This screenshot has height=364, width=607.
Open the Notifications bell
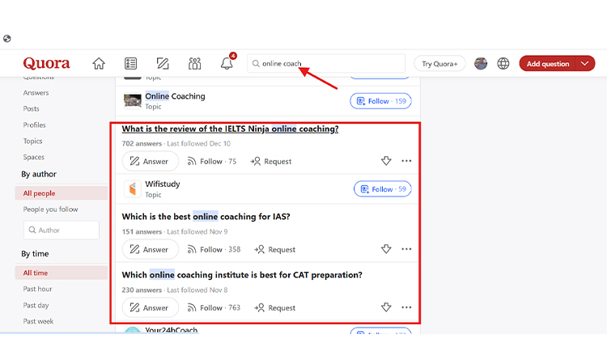click(x=227, y=63)
